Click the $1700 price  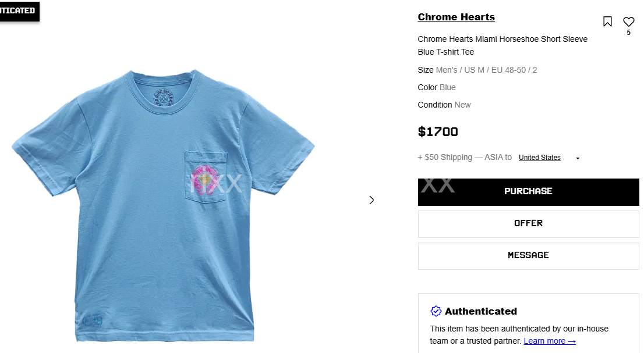438,132
